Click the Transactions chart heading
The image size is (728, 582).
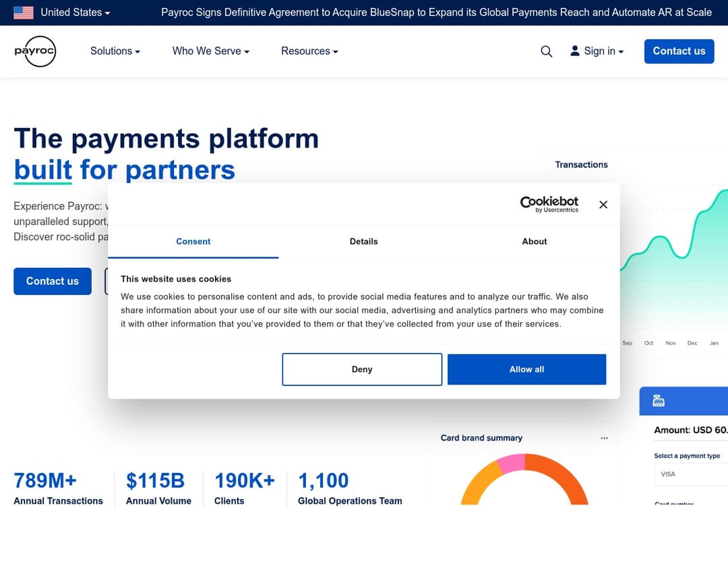point(581,164)
